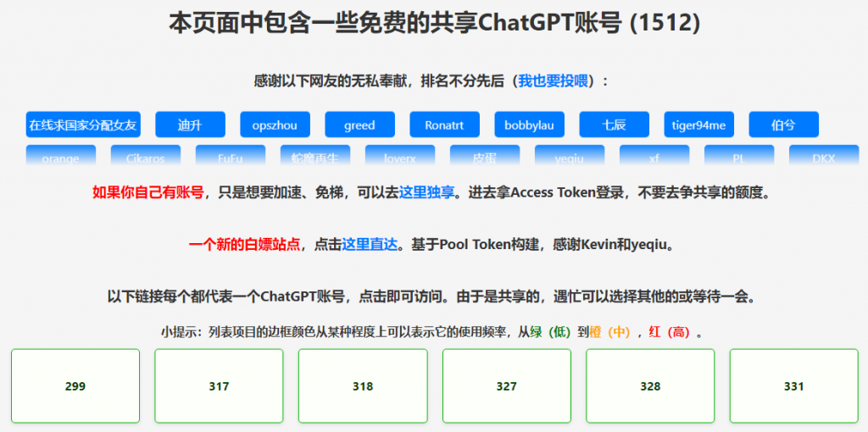Select the greed contributor tag

359,125
